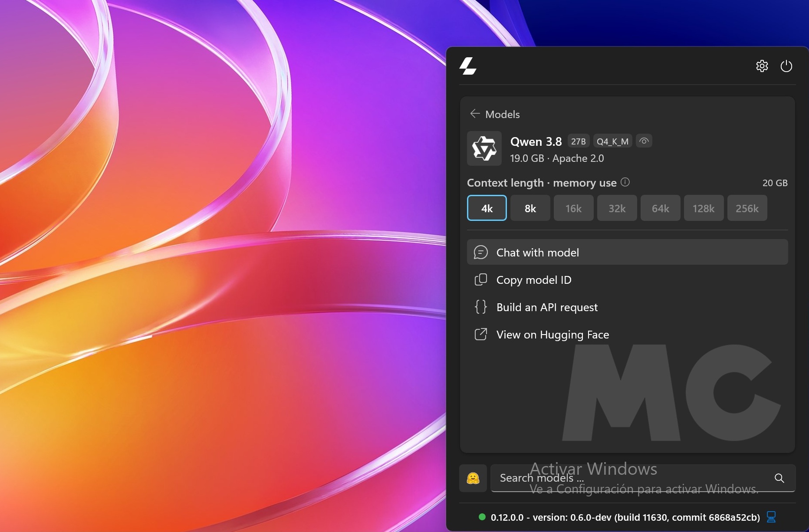Choose the 16k context length

point(574,208)
